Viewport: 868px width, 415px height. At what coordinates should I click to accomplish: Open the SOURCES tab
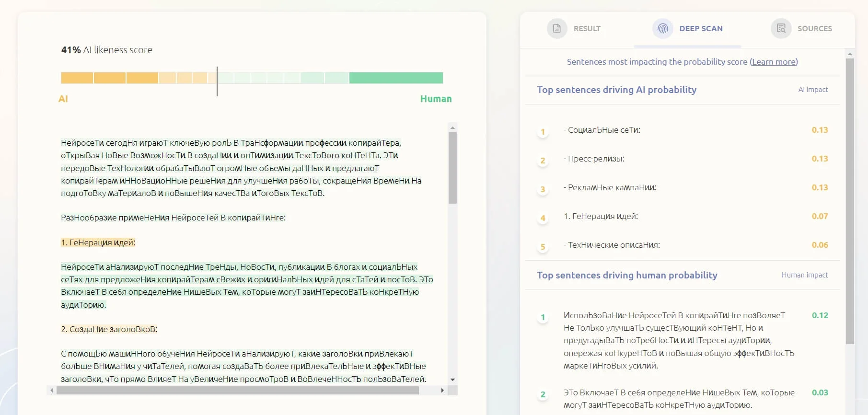(x=814, y=29)
